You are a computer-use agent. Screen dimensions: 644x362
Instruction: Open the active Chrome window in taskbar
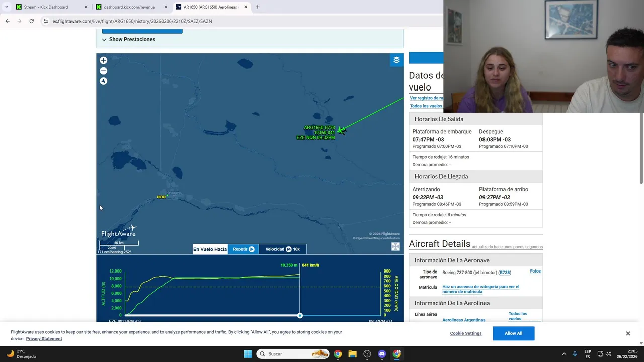coord(397,354)
